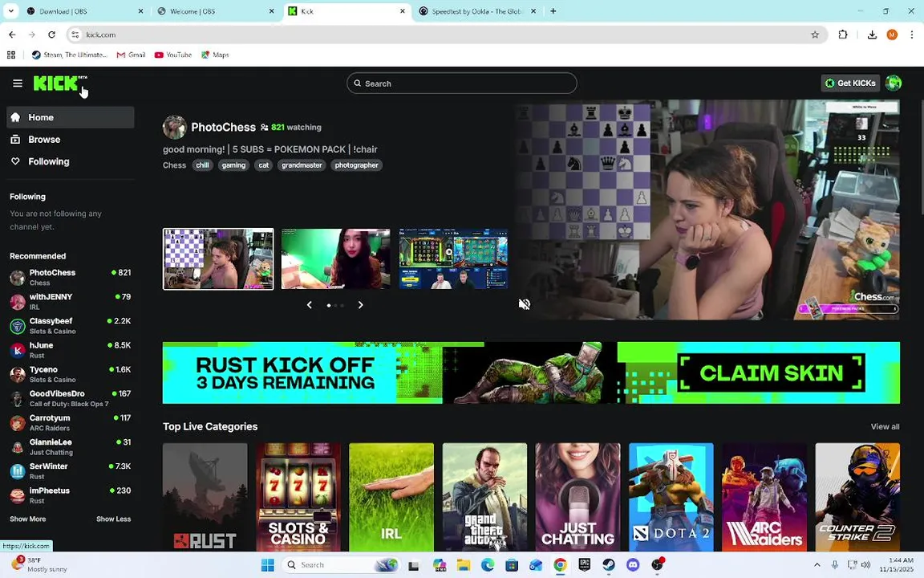Click the PhotoChess streamer avatar
This screenshot has width=924, height=578.
tap(174, 128)
